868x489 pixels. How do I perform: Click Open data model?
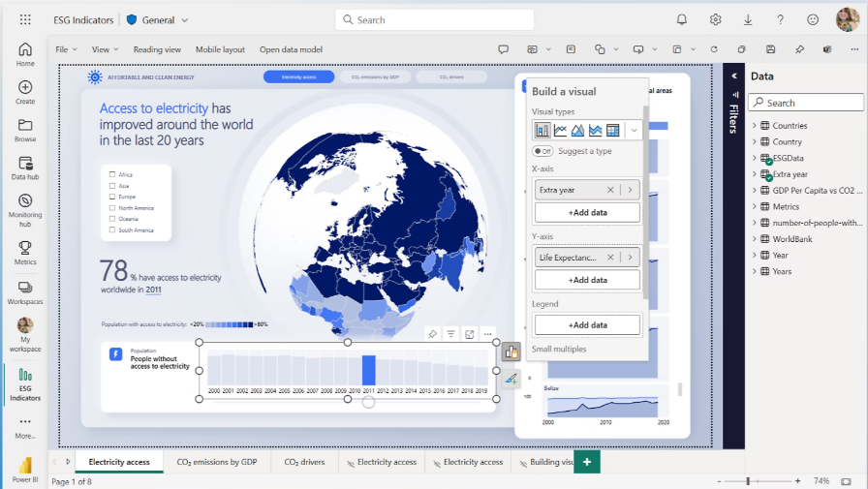pos(291,49)
